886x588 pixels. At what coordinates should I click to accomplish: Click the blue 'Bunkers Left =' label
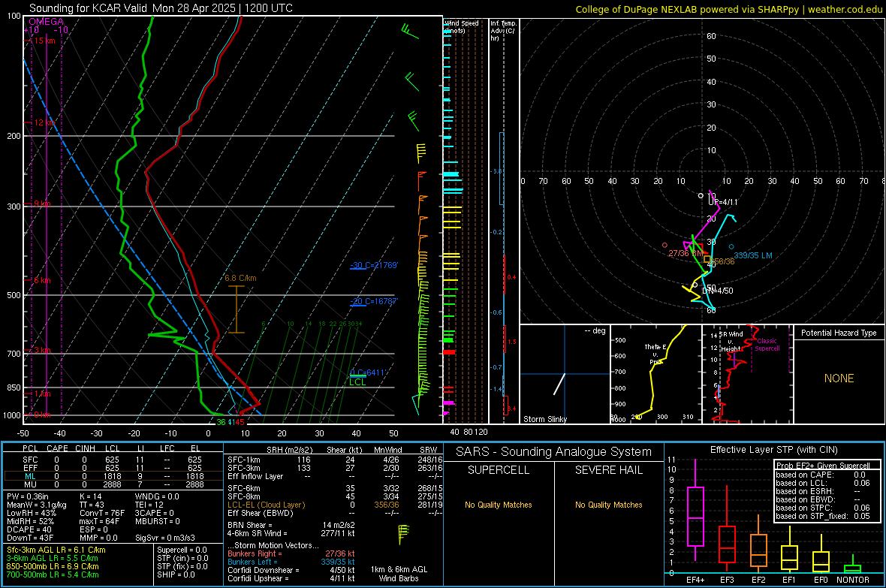point(252,562)
